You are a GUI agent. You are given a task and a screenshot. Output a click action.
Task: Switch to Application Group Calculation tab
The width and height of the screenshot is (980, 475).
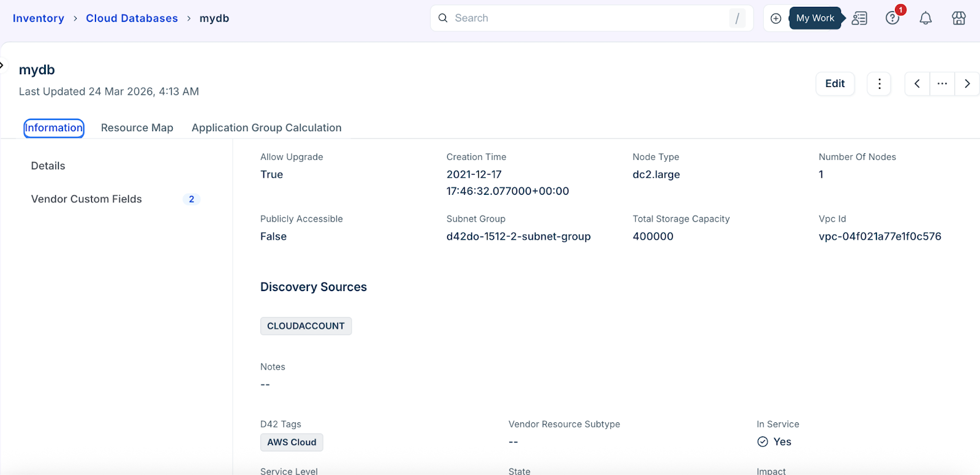(x=266, y=127)
